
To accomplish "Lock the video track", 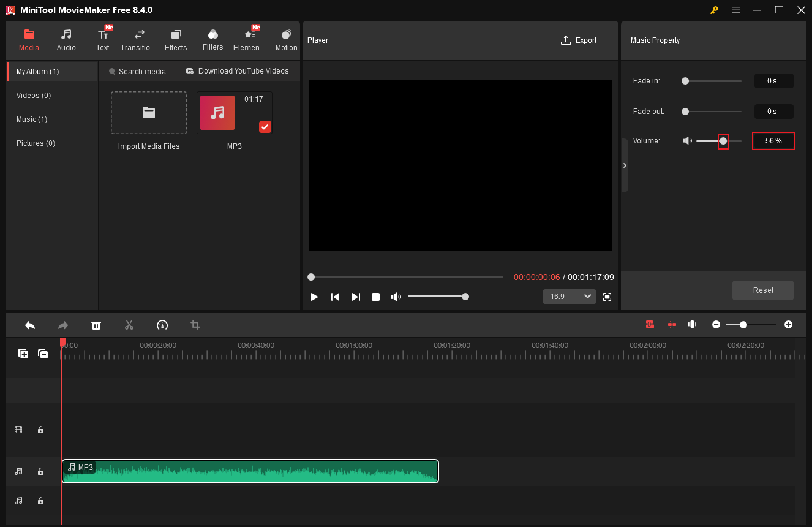I will click(x=40, y=430).
